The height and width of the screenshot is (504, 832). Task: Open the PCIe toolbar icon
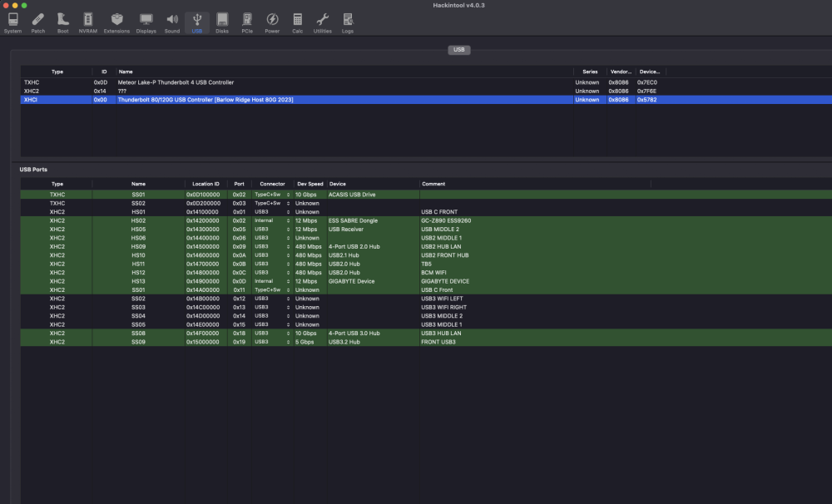click(247, 22)
